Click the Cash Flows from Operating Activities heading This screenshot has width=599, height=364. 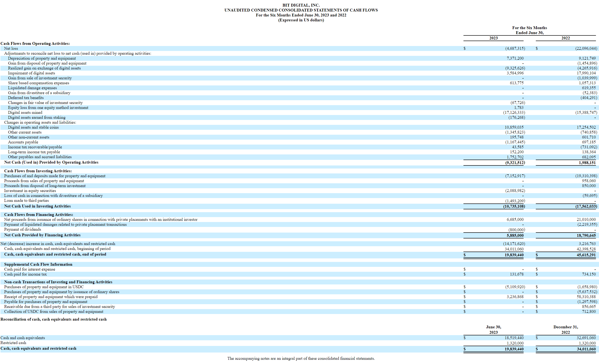point(35,43)
